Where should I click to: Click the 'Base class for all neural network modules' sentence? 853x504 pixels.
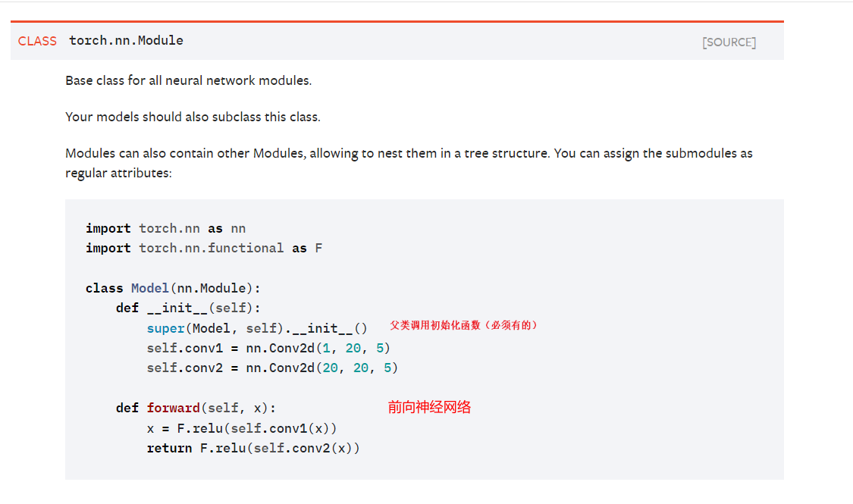188,80
